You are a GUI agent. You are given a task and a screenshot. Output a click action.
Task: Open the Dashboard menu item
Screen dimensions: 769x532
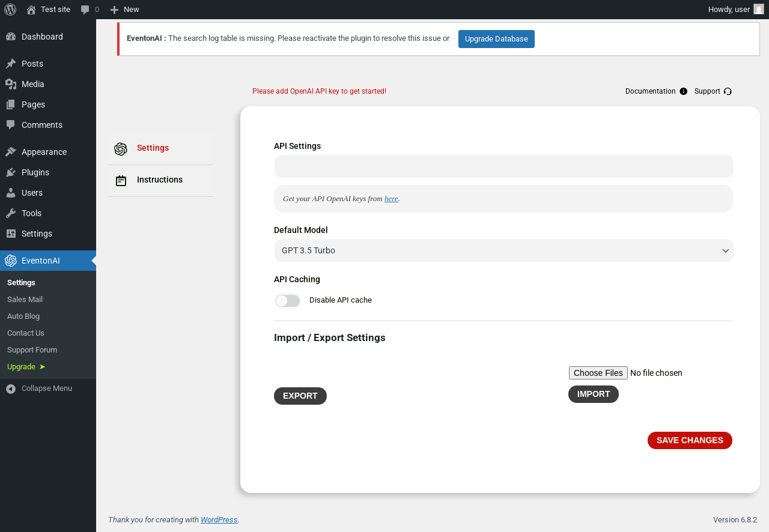(48, 37)
